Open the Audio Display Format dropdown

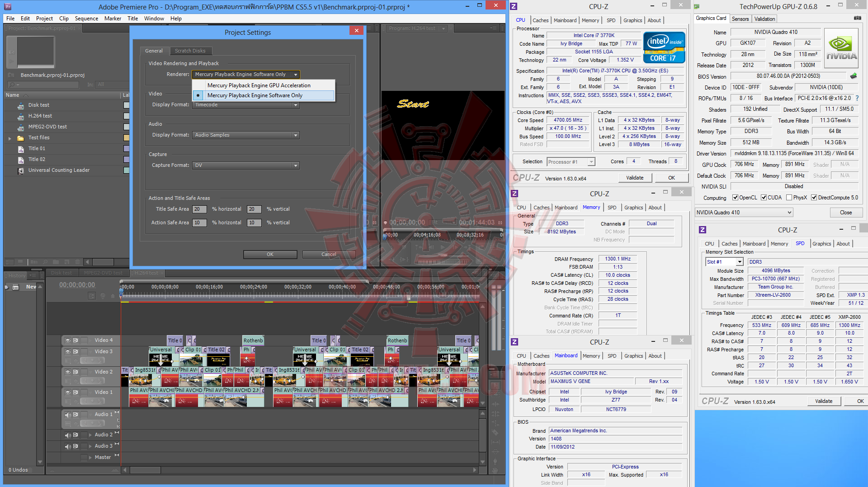(x=246, y=135)
